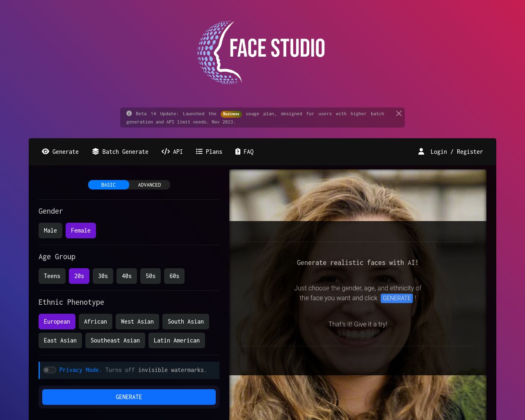The width and height of the screenshot is (525, 420).
Task: Open FAQ via the clipboard icon
Action: 237,152
